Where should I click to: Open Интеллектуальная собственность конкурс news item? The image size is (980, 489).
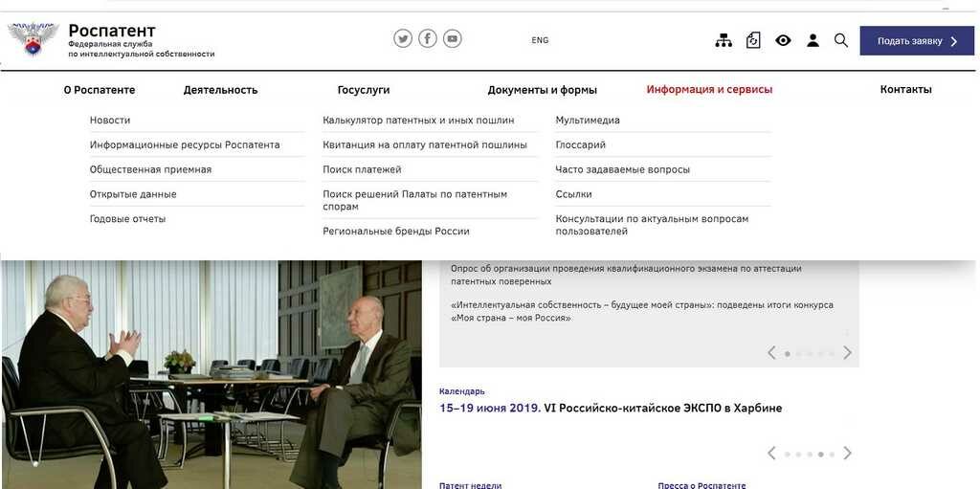pos(642,311)
